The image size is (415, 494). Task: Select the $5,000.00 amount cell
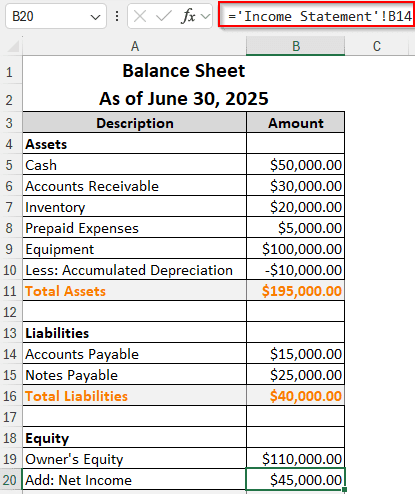click(x=296, y=228)
